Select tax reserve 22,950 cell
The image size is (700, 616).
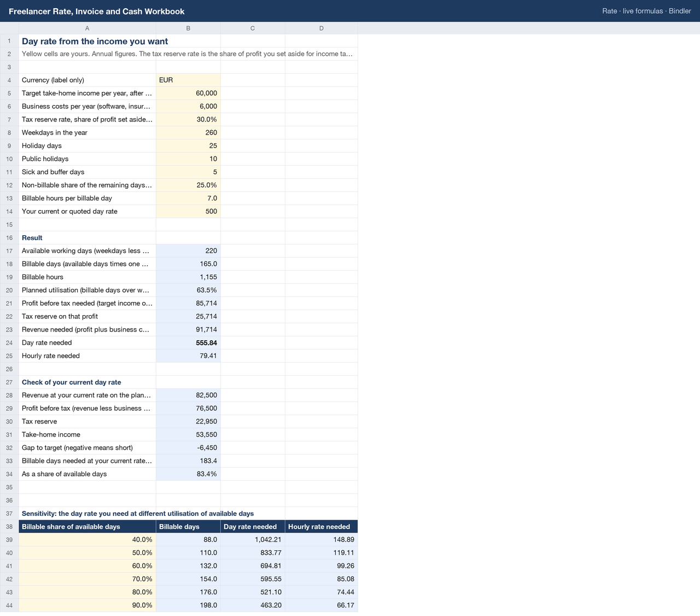tap(188, 421)
